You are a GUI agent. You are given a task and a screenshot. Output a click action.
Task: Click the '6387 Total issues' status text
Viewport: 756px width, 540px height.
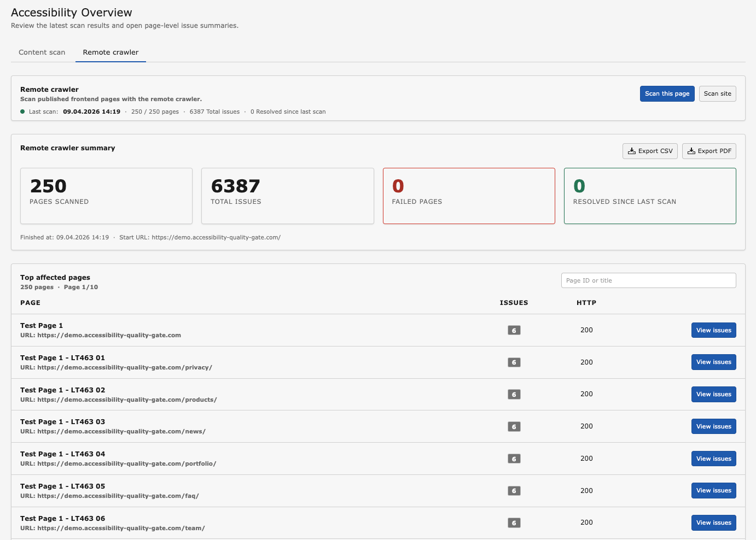click(x=214, y=111)
